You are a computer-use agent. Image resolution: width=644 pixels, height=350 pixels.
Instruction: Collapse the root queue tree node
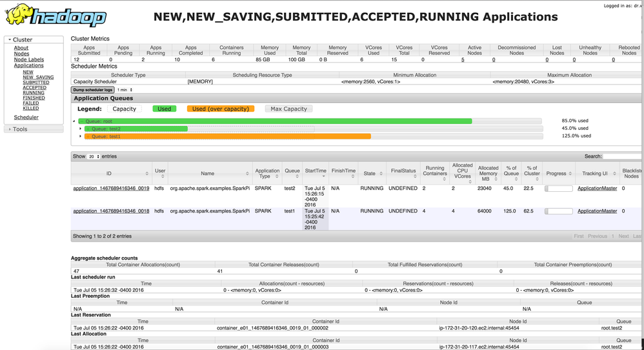(74, 121)
